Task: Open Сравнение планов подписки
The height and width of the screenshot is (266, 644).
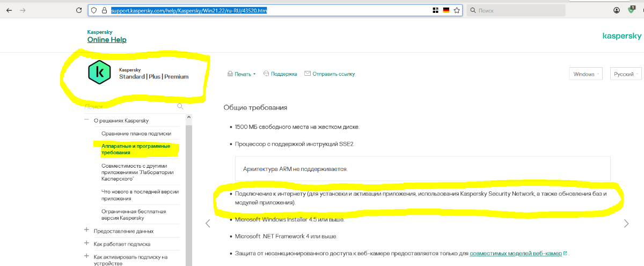Action: (136, 133)
